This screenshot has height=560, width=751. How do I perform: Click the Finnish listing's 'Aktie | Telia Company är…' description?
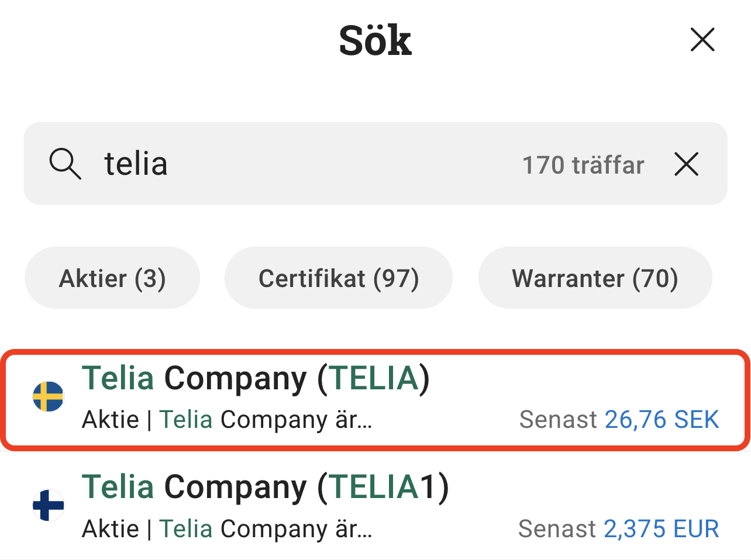point(227,529)
